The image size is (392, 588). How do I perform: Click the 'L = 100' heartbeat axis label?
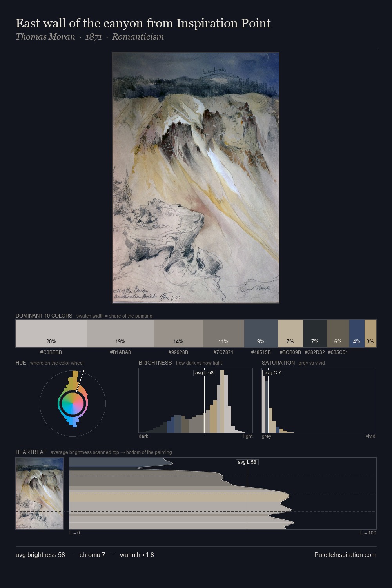(x=368, y=533)
